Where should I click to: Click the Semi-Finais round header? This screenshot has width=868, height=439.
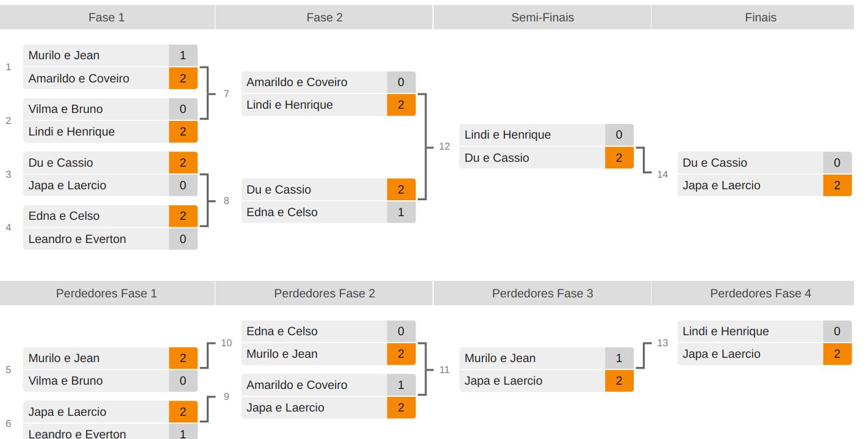coord(542,17)
